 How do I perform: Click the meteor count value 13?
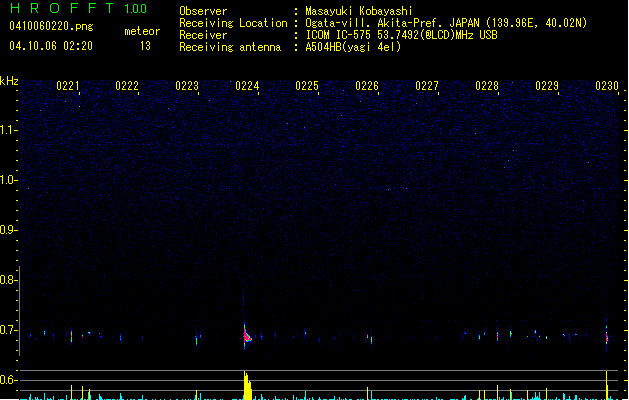coord(145,46)
